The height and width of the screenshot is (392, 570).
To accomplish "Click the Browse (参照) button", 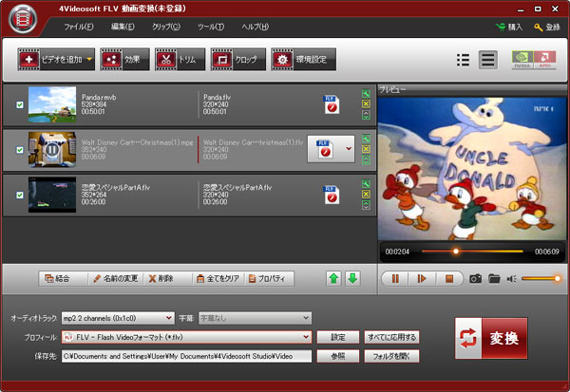I will [x=338, y=356].
